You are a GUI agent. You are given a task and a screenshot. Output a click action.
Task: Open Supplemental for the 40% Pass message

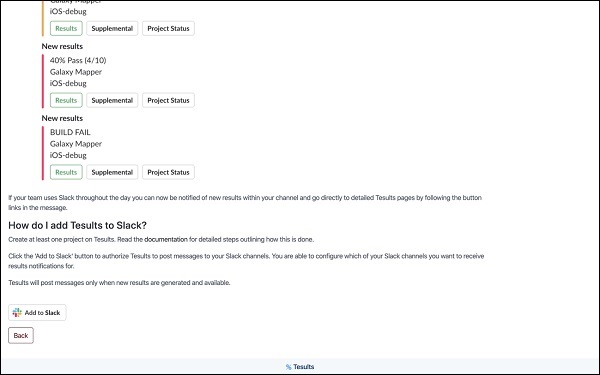tap(112, 100)
